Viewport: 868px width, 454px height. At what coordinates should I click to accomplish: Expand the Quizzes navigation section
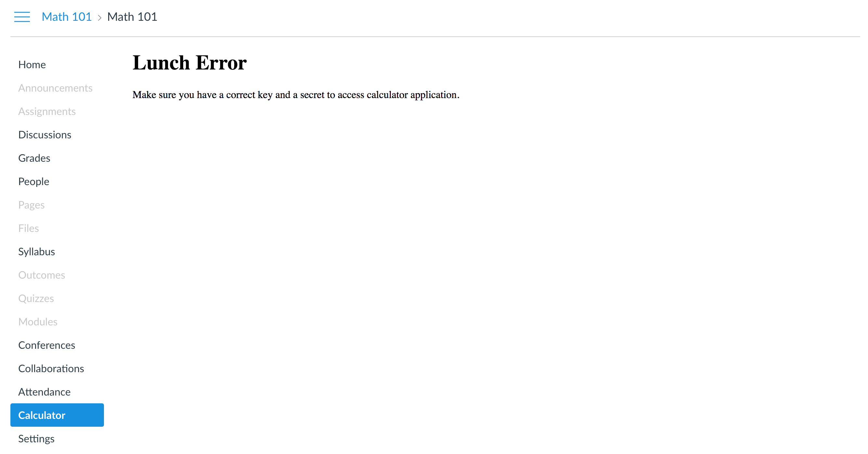(36, 298)
